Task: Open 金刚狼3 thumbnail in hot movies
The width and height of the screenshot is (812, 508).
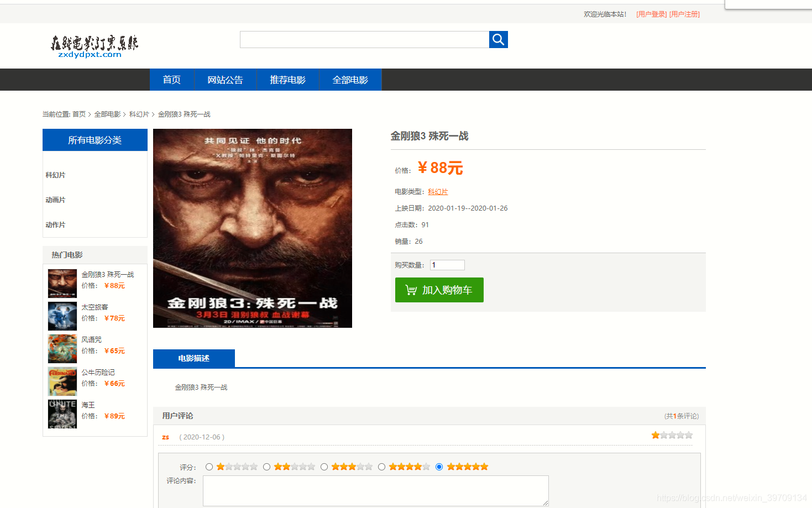Action: 62,284
